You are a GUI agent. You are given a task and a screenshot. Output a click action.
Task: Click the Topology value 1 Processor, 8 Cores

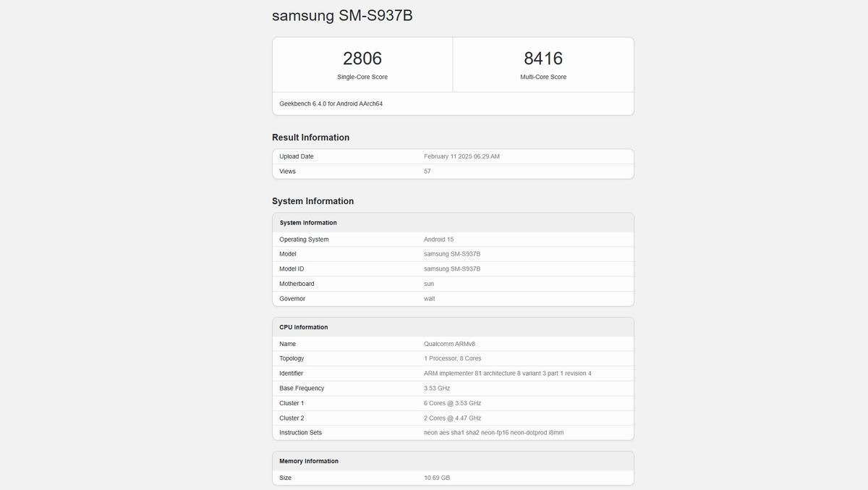[452, 359]
